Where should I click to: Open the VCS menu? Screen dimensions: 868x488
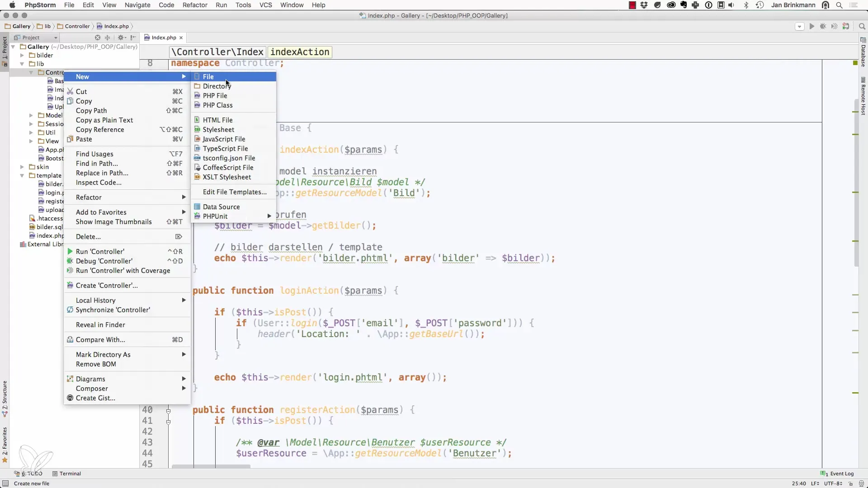[x=266, y=5]
